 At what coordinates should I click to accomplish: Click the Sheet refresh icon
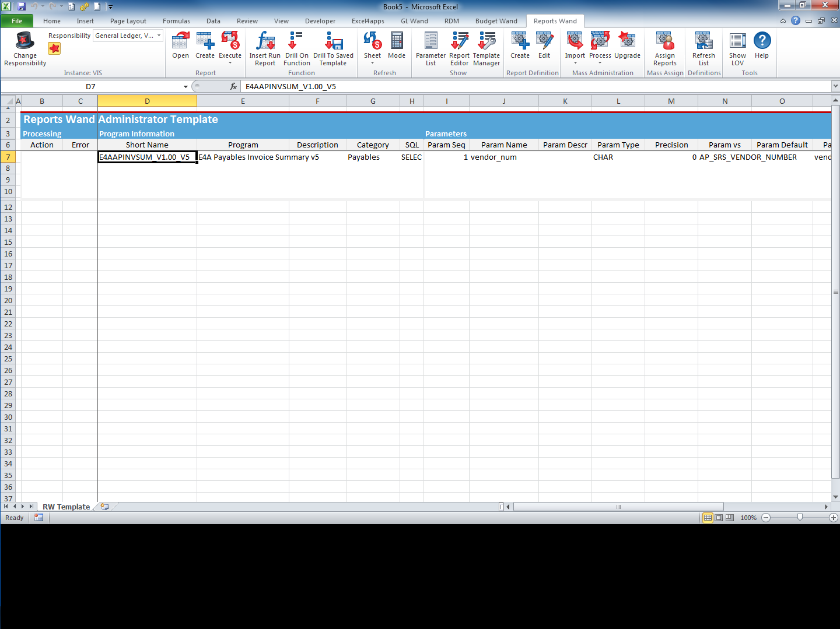pos(372,41)
